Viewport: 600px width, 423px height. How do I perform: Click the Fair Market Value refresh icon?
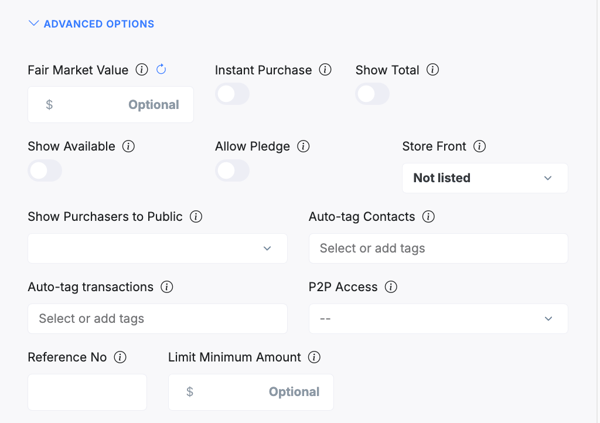[x=161, y=70]
